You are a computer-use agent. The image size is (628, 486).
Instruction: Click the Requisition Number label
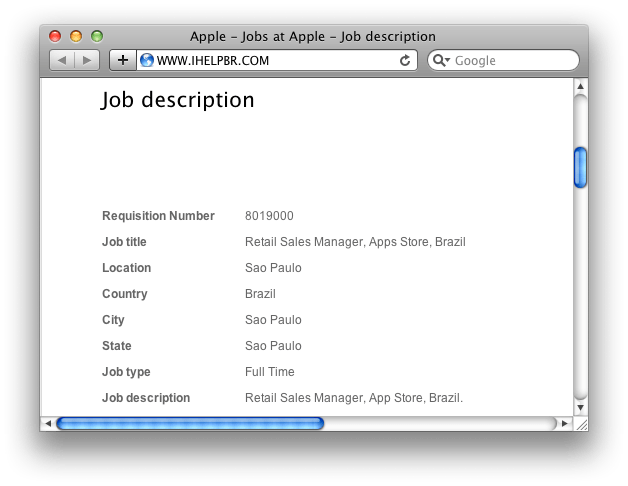point(158,216)
